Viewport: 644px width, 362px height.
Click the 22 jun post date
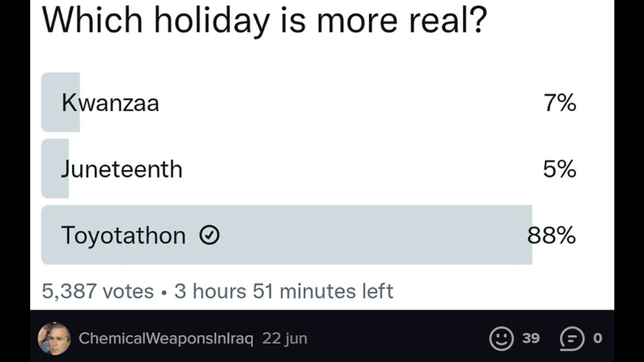284,338
